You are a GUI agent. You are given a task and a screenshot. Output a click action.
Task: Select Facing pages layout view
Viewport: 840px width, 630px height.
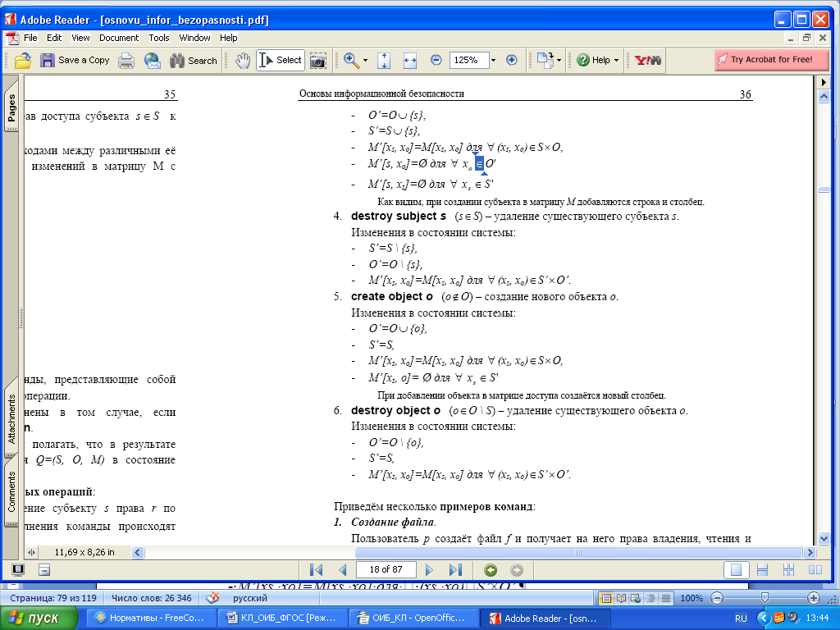[815, 570]
